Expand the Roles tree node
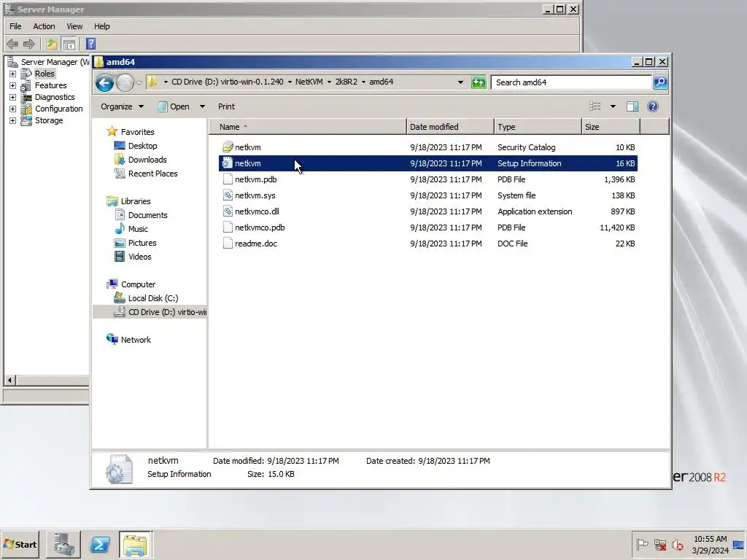The height and width of the screenshot is (560, 747). tap(13, 74)
